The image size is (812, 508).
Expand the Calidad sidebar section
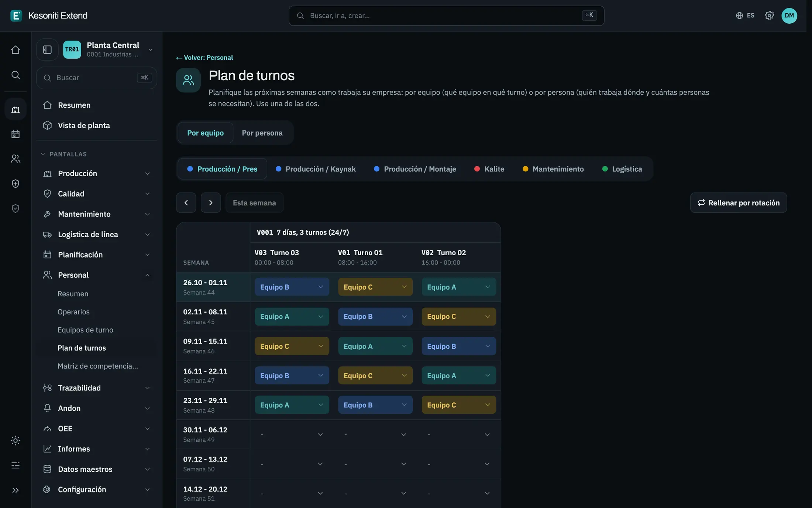[x=97, y=194]
